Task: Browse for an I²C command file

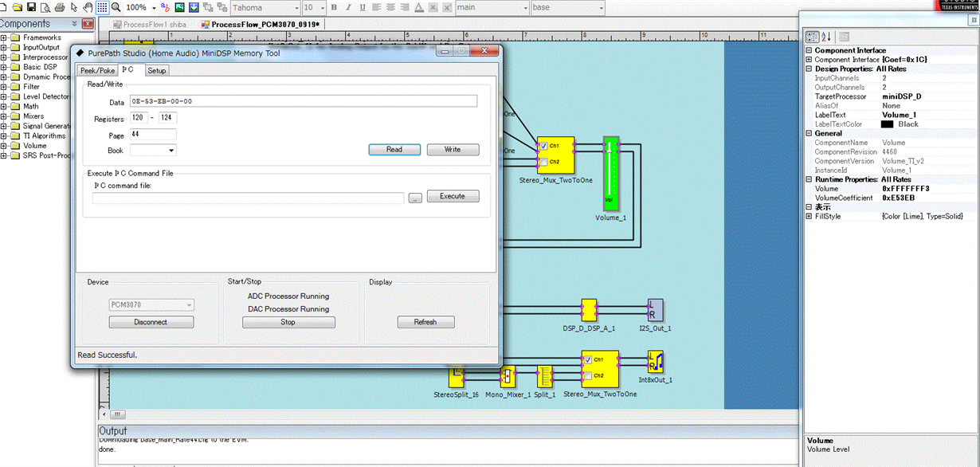Action: (415, 198)
